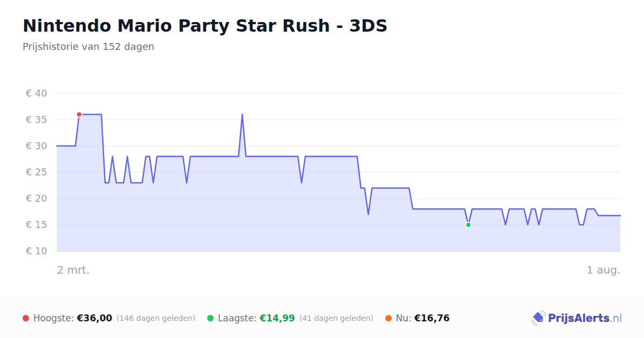Screen dimensions: 644x338
Task: Click the 1 aug. end date label
Action: tap(603, 270)
